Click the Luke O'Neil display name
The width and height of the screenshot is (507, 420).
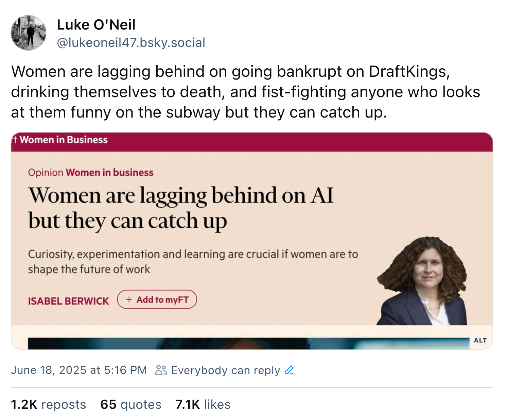[96, 25]
